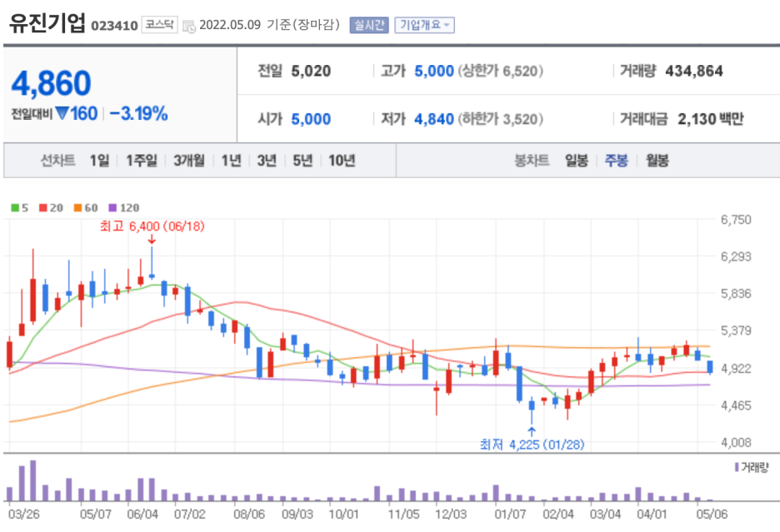Click the 6,293 price axis label
Image resolution: width=780 pixels, height=532 pixels.
tap(736, 256)
